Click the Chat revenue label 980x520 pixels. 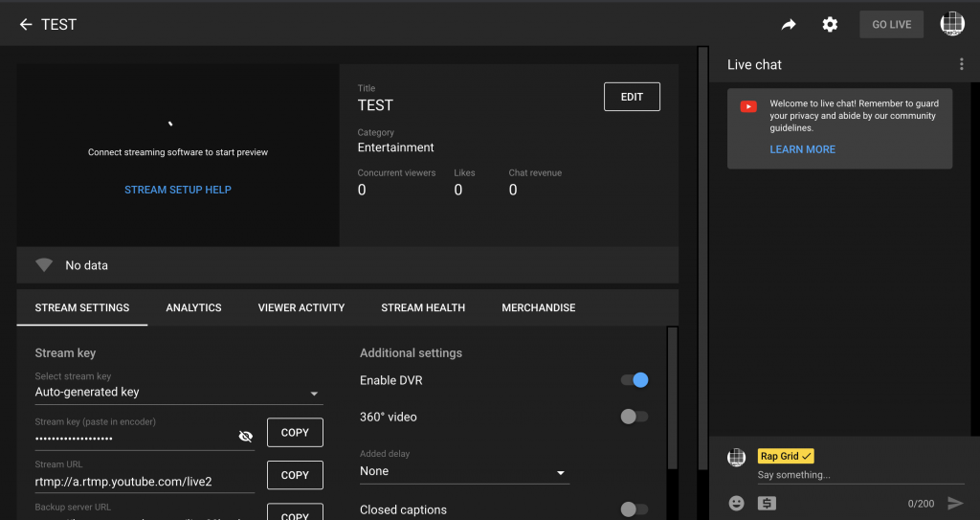[535, 172]
